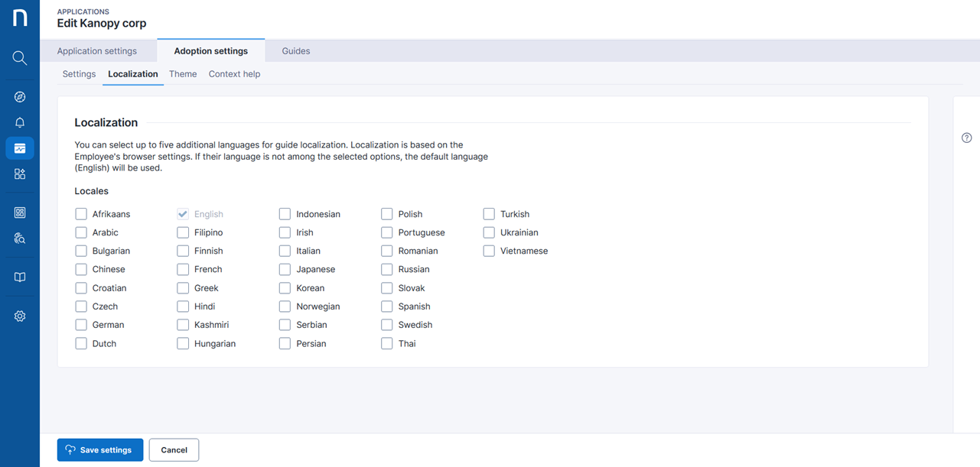Click the help question mark icon
Viewport: 980px width, 467px height.
click(x=966, y=138)
